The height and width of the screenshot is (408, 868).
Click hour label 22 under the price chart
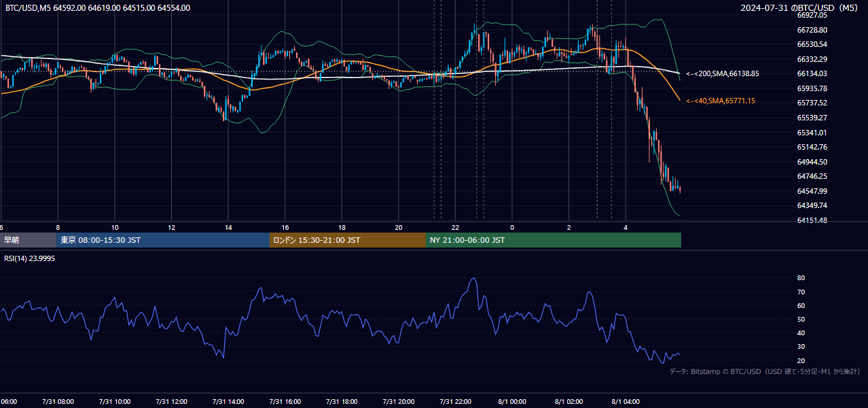coord(456,227)
